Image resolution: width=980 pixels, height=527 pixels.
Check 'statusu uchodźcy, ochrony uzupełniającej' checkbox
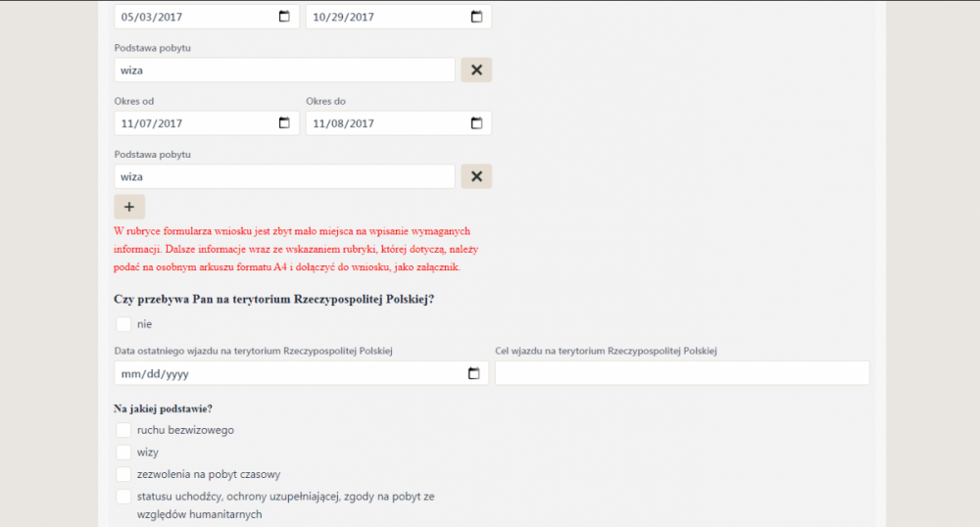pos(123,497)
